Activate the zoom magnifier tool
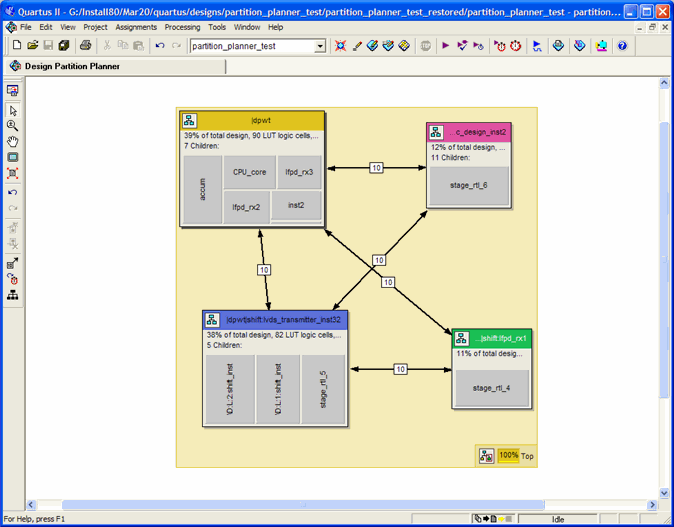The image size is (674, 527). coord(12,126)
